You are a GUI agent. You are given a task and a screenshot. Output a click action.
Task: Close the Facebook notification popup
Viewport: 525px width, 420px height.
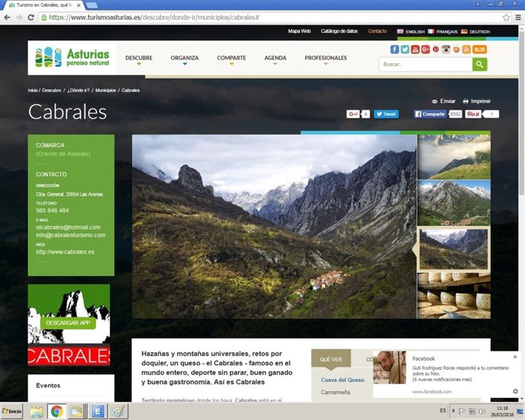tap(515, 357)
